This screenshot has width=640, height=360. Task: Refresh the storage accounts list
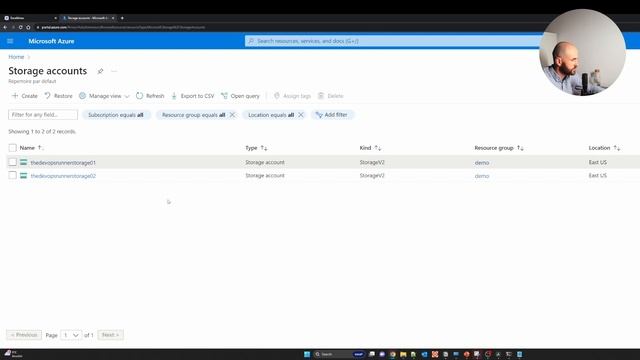click(x=150, y=96)
